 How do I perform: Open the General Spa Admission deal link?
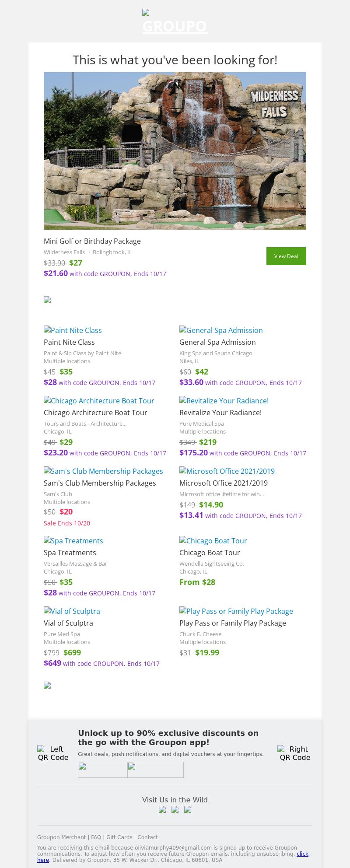coord(221,330)
